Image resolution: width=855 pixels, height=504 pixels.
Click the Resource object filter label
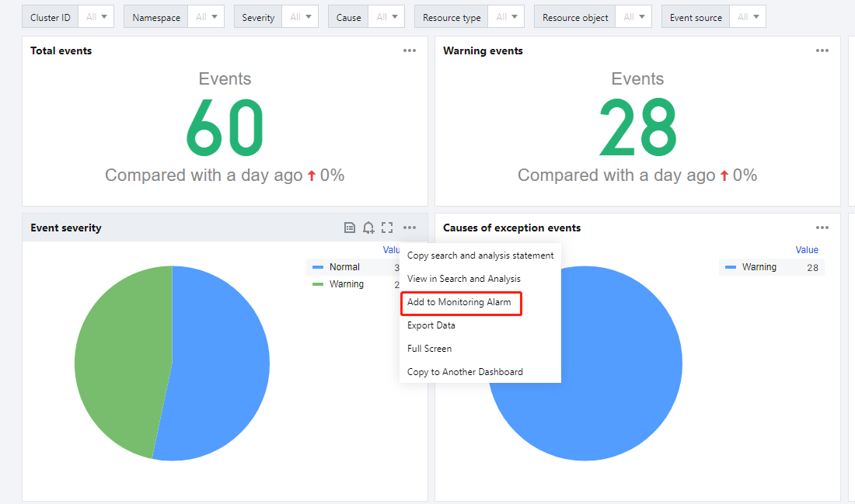click(x=575, y=17)
